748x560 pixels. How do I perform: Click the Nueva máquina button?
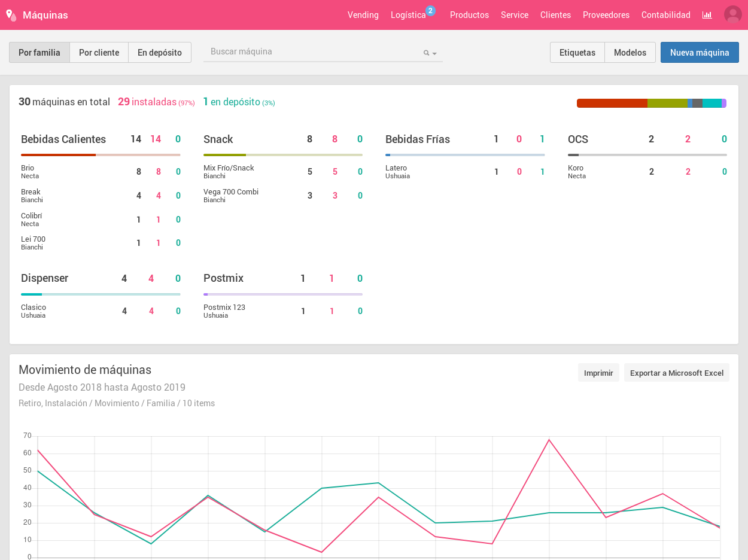[699, 53]
